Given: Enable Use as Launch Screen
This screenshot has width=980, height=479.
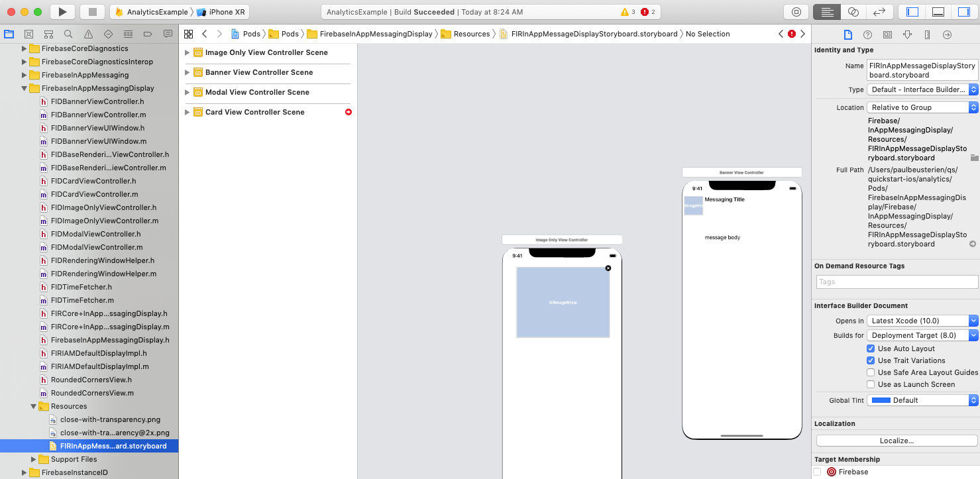Looking at the screenshot, I should point(871,384).
